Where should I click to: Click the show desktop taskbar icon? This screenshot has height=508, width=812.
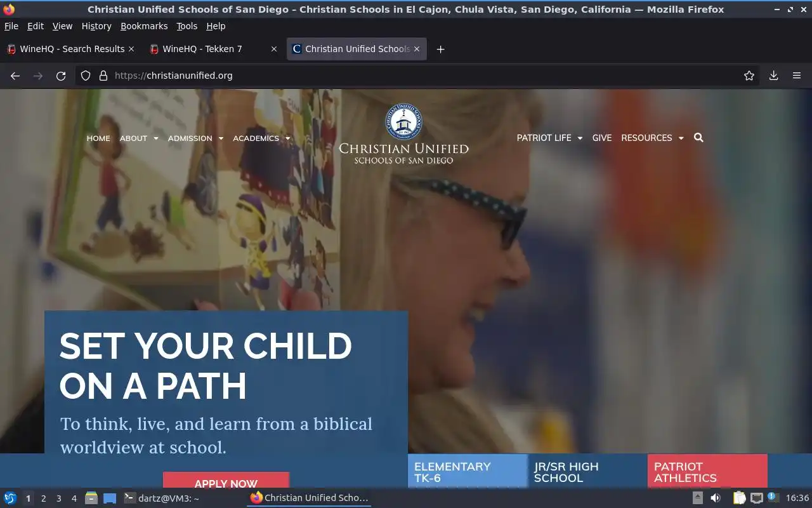(x=110, y=498)
